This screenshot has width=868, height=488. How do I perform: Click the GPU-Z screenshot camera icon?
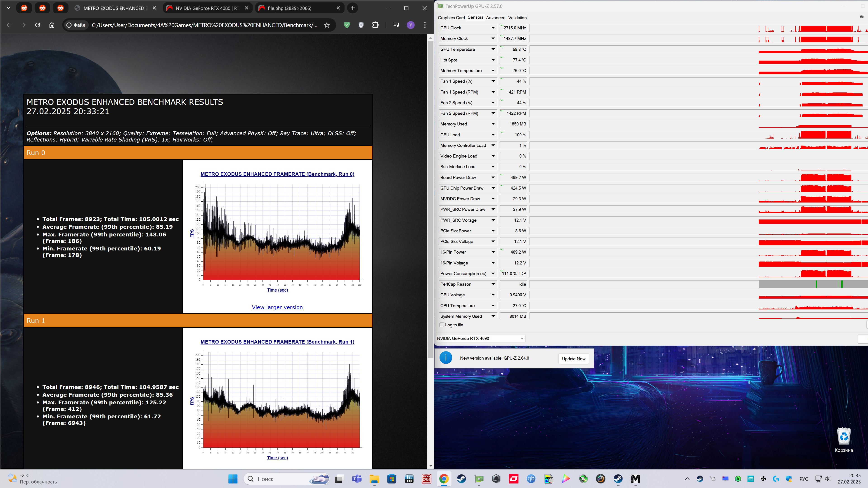861,17
